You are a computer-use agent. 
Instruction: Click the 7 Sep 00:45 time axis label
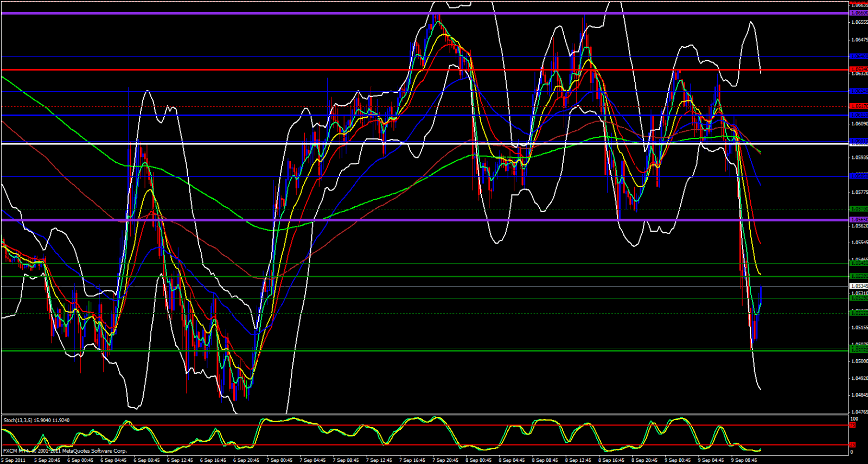coord(280,460)
